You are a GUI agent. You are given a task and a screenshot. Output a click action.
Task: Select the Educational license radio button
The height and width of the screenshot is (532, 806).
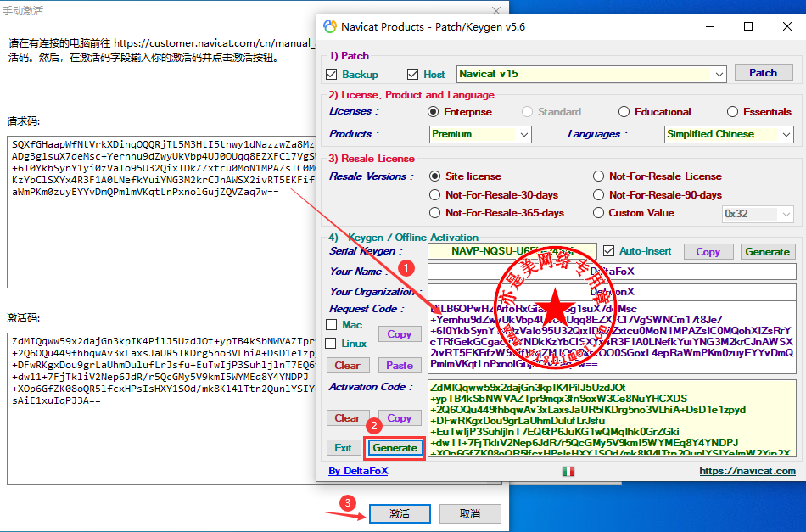point(624,111)
